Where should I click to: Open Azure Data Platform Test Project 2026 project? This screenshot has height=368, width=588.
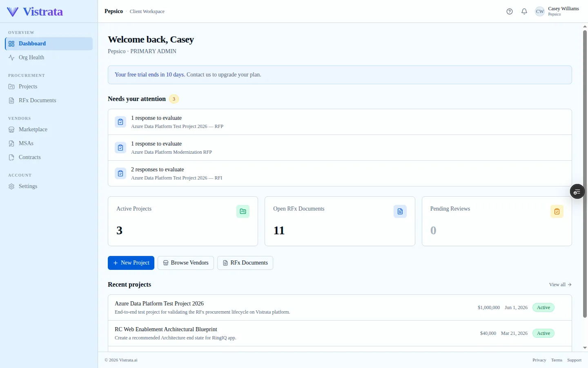pyautogui.click(x=340, y=307)
